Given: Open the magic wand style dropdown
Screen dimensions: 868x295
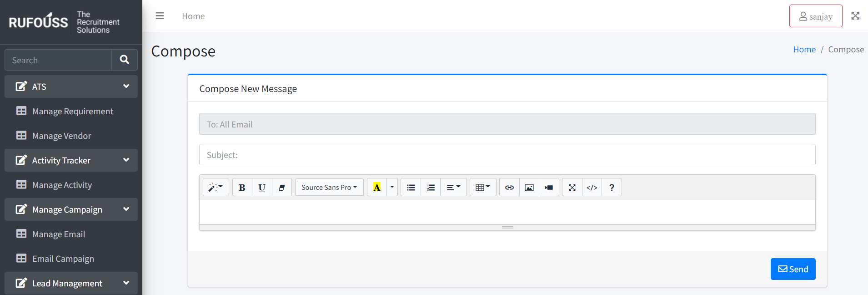Looking at the screenshot, I should point(216,188).
